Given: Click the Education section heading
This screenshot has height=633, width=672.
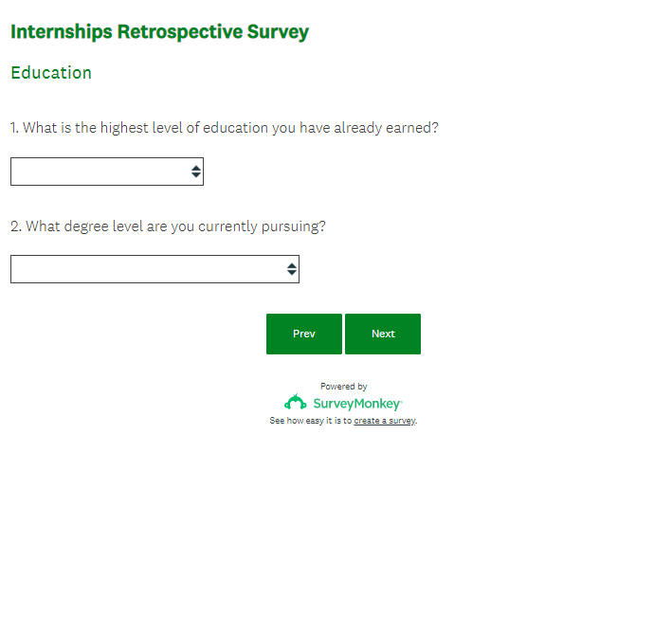Looking at the screenshot, I should coord(51,73).
